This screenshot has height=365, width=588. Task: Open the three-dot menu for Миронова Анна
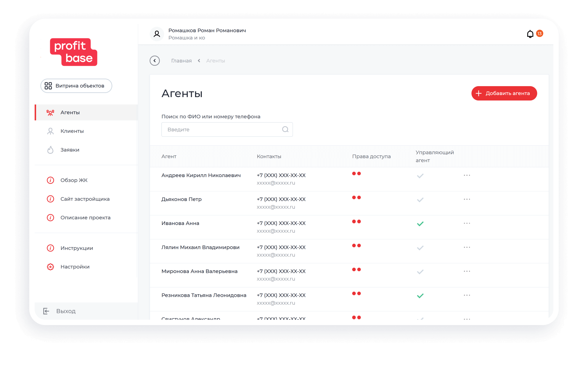(467, 271)
